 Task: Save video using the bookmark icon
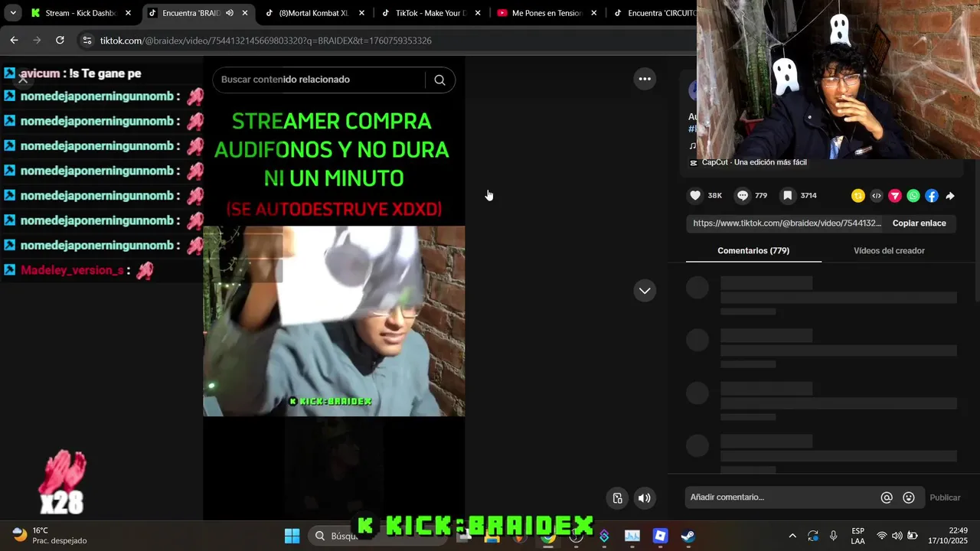[x=787, y=196]
